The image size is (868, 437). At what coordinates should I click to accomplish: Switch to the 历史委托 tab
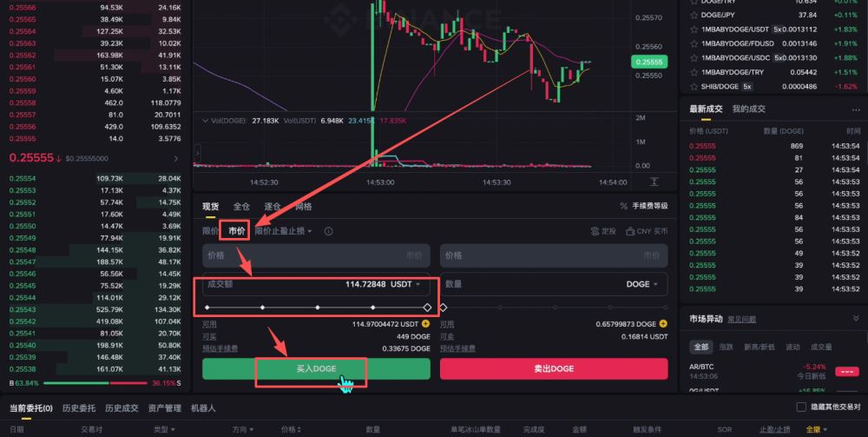[79, 408]
